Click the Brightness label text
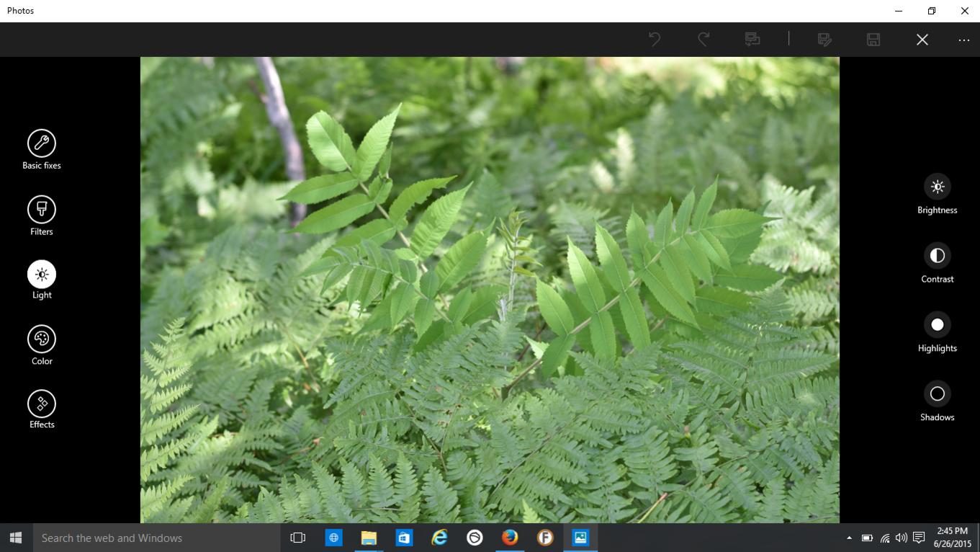This screenshot has width=980, height=552. pyautogui.click(x=937, y=210)
